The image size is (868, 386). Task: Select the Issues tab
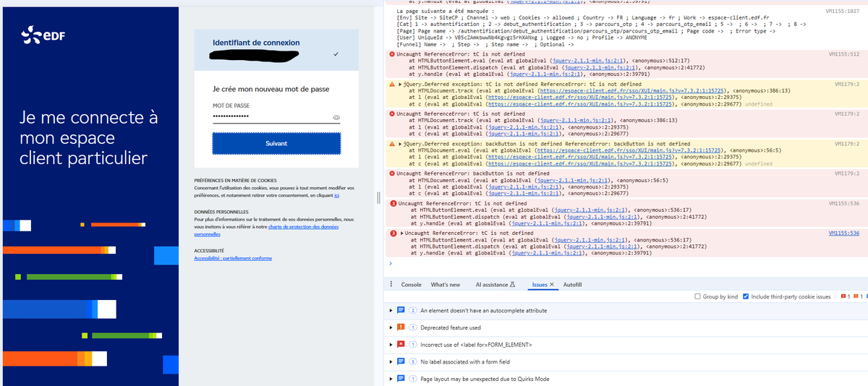point(540,285)
